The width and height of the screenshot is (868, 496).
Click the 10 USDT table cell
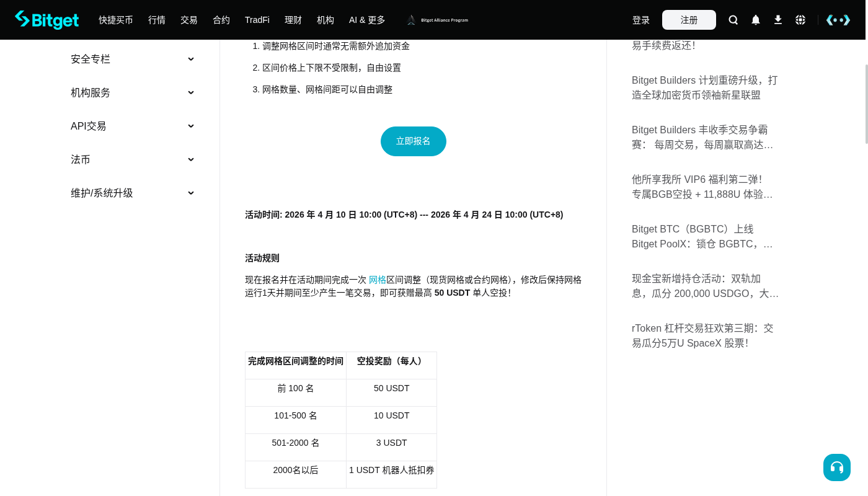click(392, 420)
